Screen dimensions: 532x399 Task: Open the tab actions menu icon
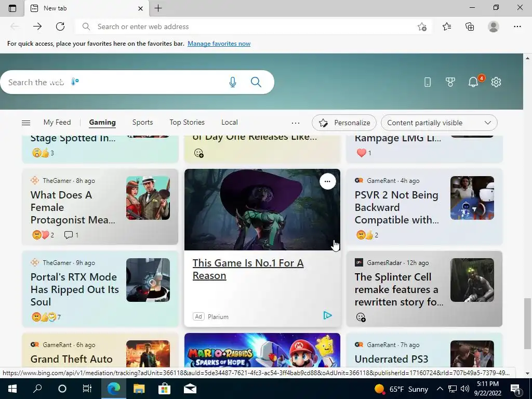(12, 8)
